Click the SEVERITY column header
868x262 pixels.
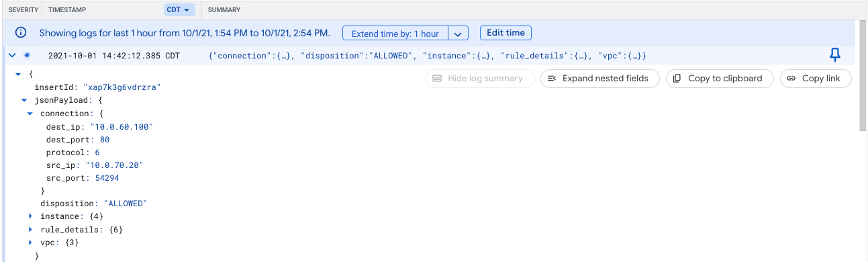[x=22, y=10]
